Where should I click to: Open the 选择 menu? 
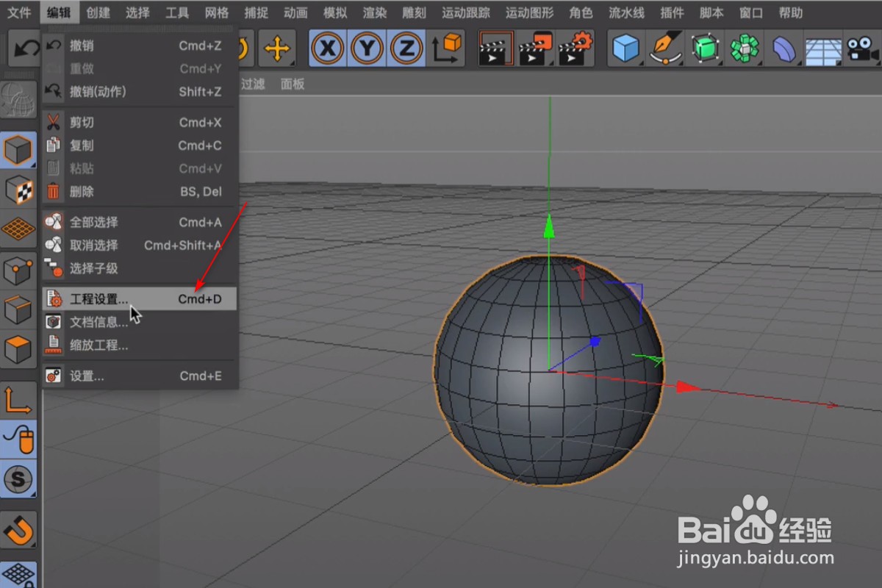137,12
